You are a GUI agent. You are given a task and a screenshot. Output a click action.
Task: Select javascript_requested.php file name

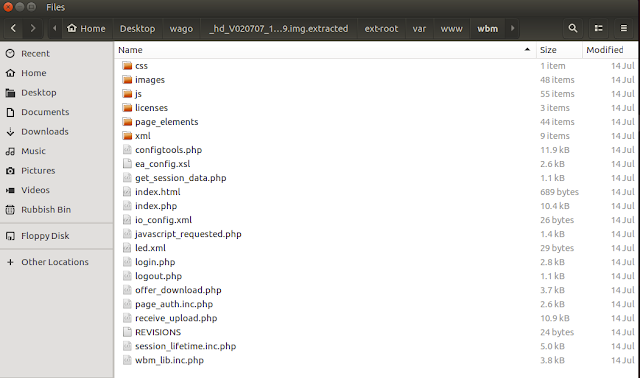pyautogui.click(x=188, y=234)
